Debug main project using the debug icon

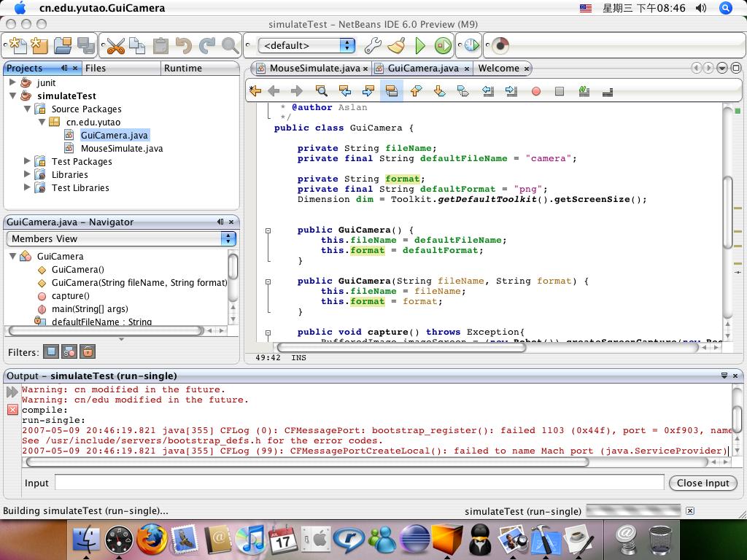[x=443, y=46]
